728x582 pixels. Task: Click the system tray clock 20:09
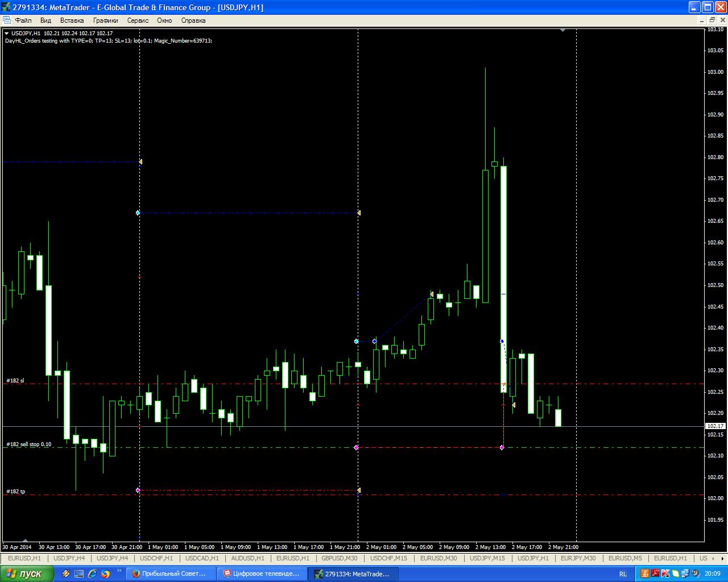[x=713, y=574]
